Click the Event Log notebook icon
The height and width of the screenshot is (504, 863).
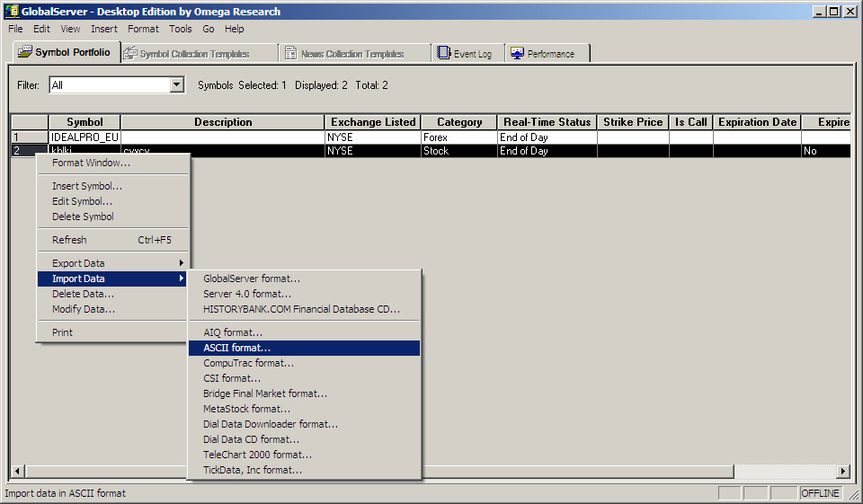pos(443,53)
